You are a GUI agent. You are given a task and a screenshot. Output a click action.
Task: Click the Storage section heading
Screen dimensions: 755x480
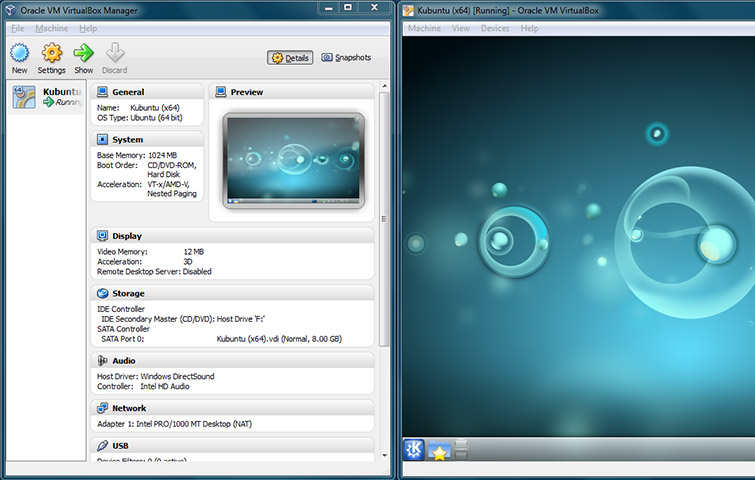[x=129, y=293]
